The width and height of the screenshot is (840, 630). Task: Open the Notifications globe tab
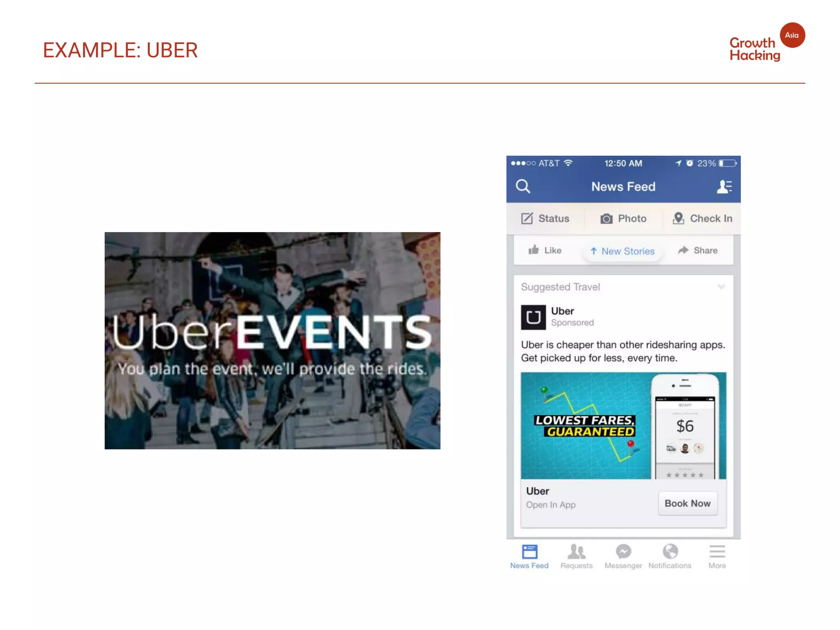coord(670,557)
